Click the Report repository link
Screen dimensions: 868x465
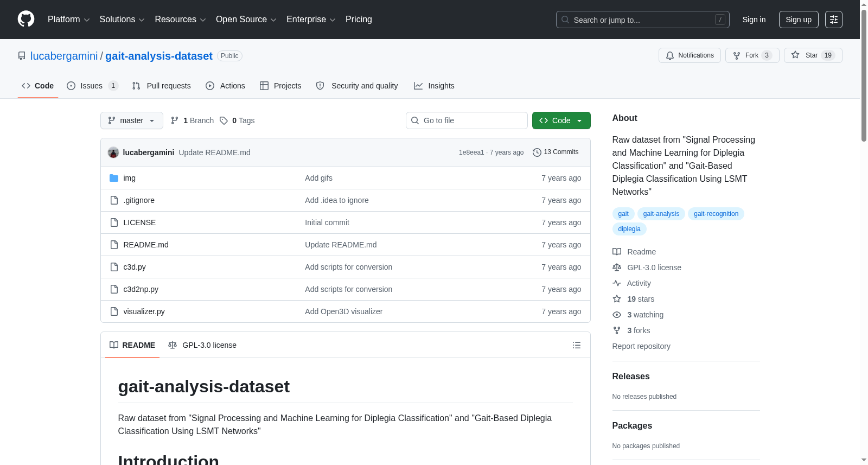click(641, 346)
